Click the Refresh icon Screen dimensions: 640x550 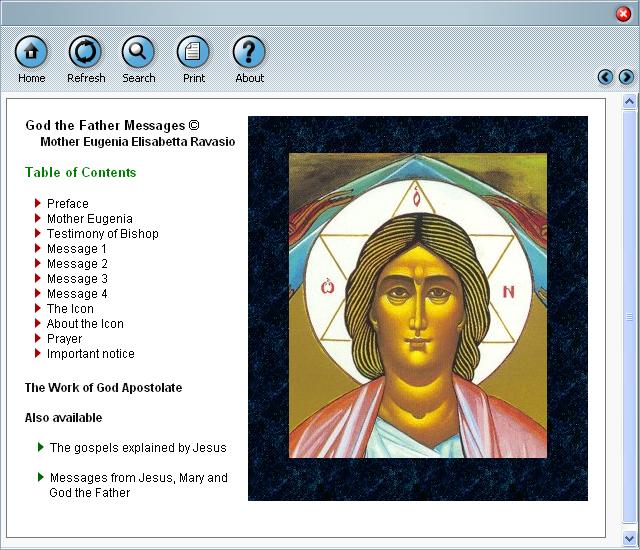coord(85,51)
